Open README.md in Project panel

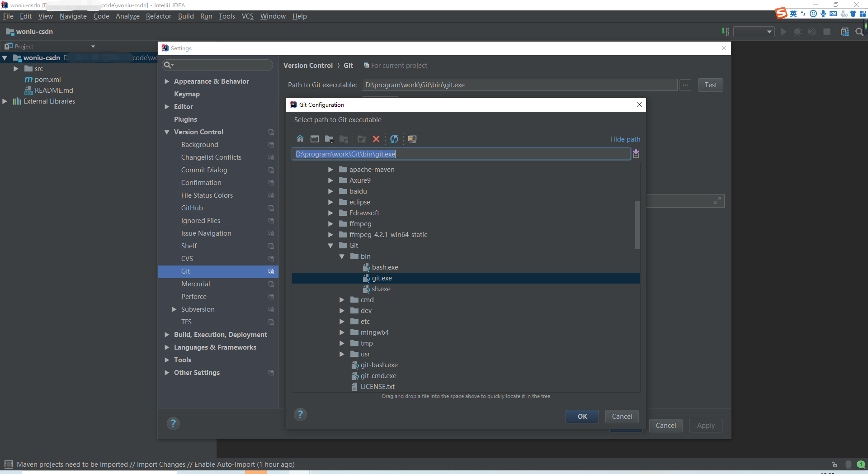[54, 90]
